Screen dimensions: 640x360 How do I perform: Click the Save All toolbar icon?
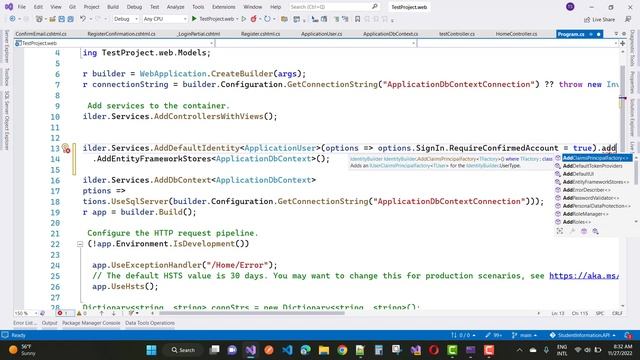[71, 19]
